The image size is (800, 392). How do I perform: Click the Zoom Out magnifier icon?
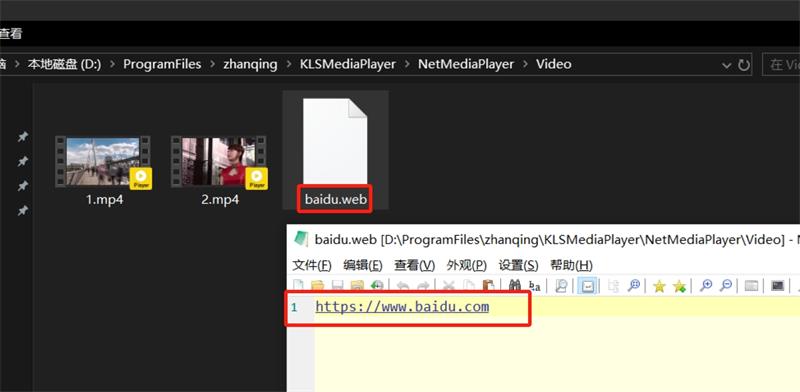click(726, 286)
